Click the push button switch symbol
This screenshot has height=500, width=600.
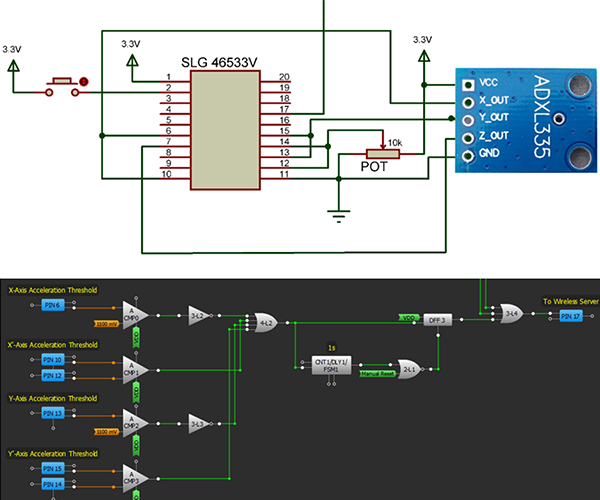pyautogui.click(x=62, y=87)
